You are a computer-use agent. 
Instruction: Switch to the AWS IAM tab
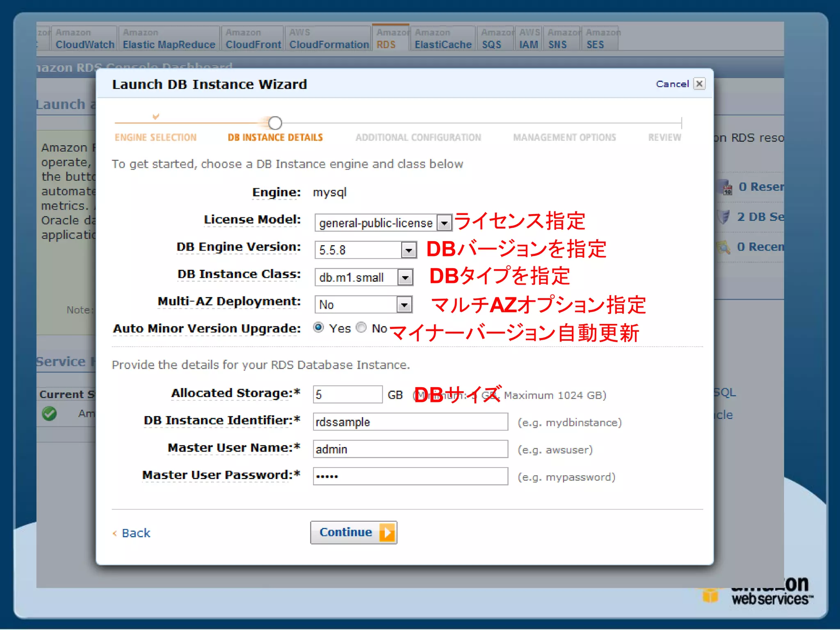[529, 39]
